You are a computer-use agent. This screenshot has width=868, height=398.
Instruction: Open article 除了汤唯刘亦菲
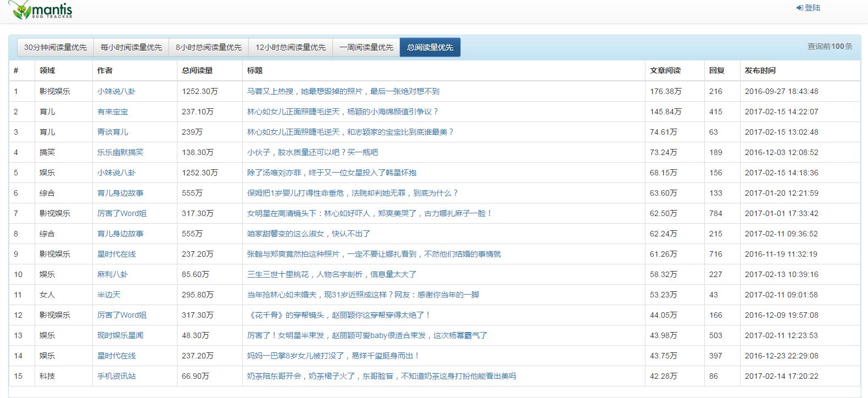pyautogui.click(x=332, y=173)
